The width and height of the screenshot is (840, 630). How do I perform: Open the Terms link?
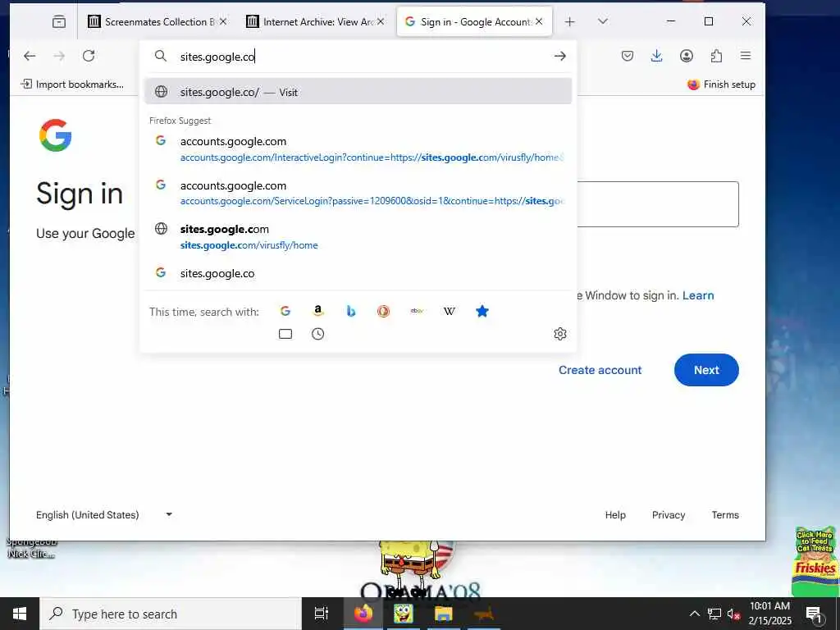(x=725, y=515)
